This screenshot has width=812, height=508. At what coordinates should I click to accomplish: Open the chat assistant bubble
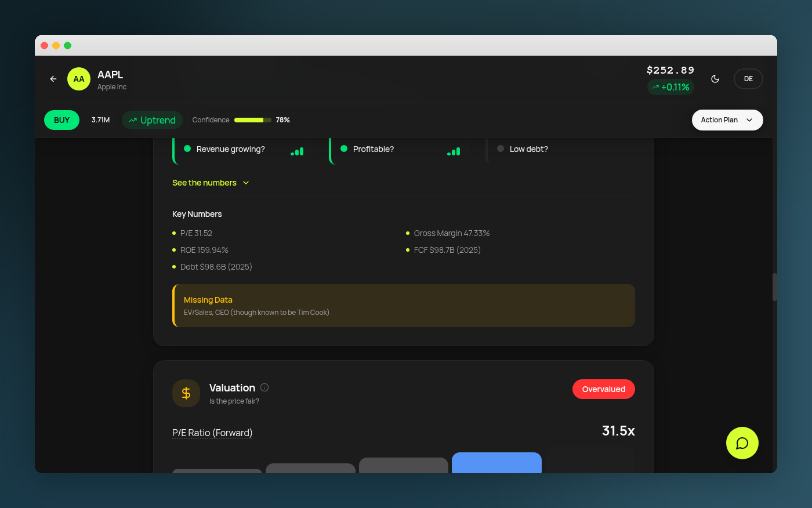pos(742,443)
